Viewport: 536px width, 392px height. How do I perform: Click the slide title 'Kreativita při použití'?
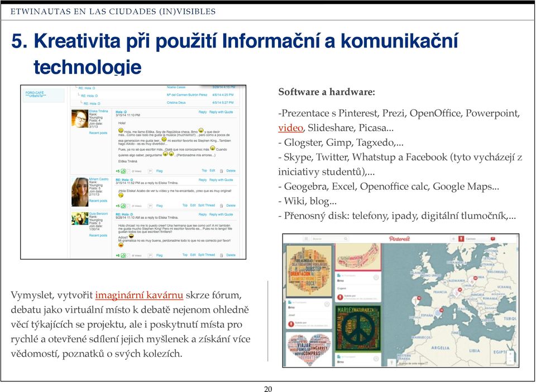point(125,41)
